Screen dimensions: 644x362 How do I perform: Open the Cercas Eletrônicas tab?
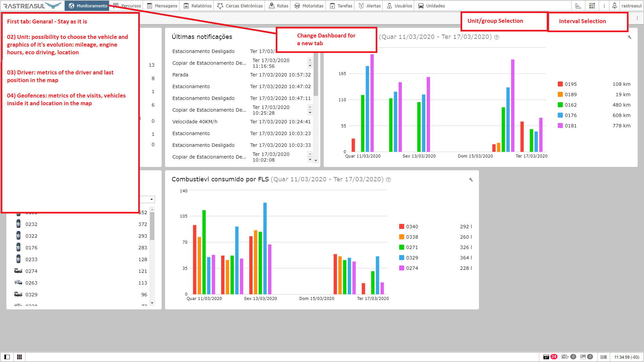coord(240,6)
